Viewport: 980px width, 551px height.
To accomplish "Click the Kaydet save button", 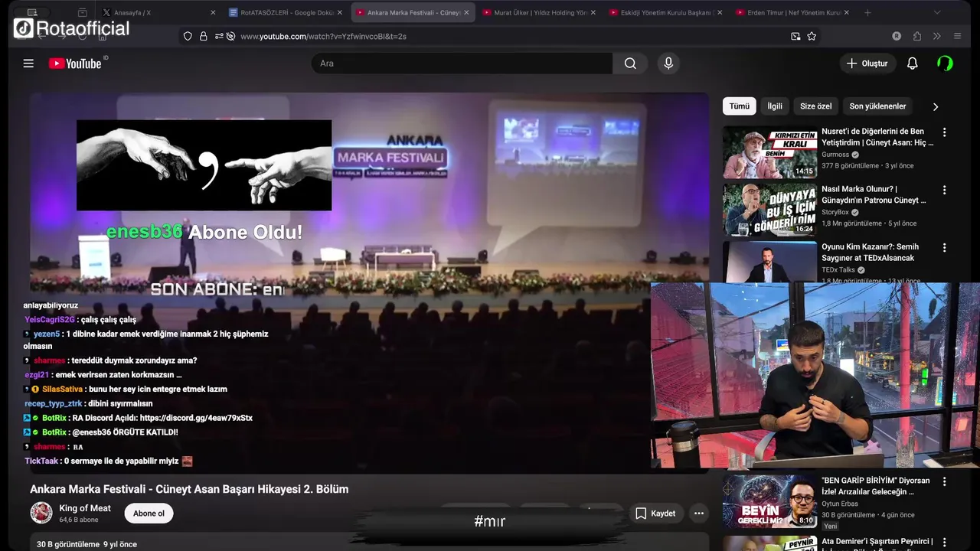I will (x=655, y=514).
